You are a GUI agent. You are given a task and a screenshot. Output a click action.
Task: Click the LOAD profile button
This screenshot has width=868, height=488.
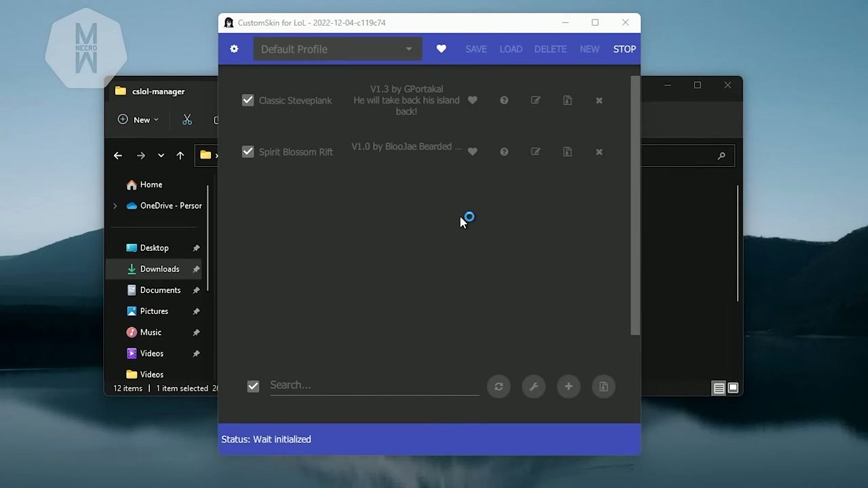(511, 49)
